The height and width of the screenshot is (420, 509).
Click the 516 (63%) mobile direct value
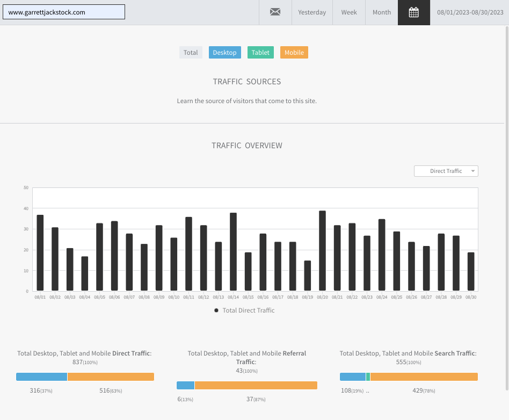(111, 390)
